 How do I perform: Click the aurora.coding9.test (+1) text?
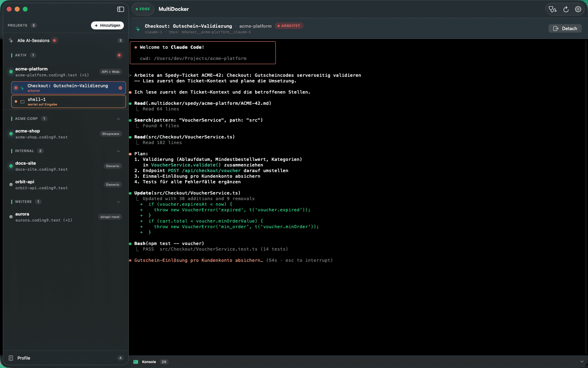(x=44, y=220)
